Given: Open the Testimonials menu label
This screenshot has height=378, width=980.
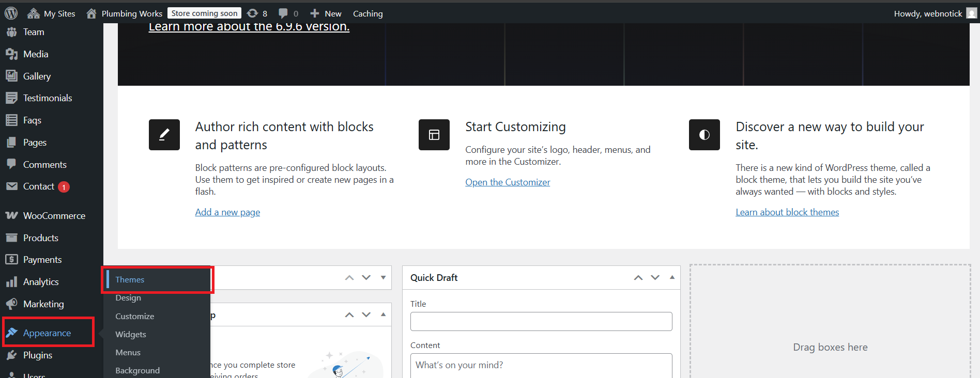Looking at the screenshot, I should coord(48,98).
